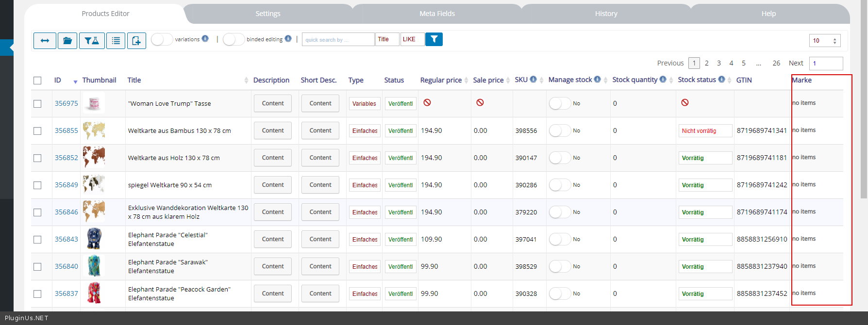Turn on the binded editing toggle

[234, 39]
